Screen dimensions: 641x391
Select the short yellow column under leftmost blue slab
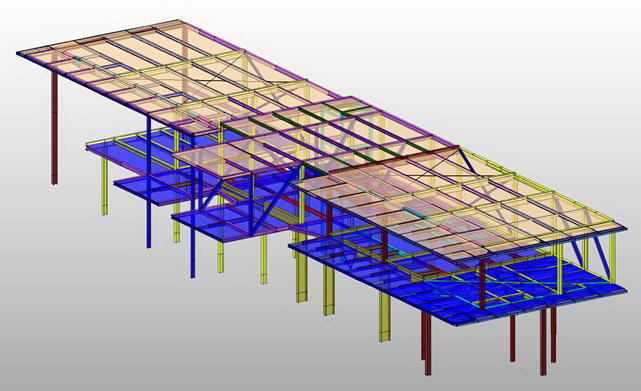(105, 186)
